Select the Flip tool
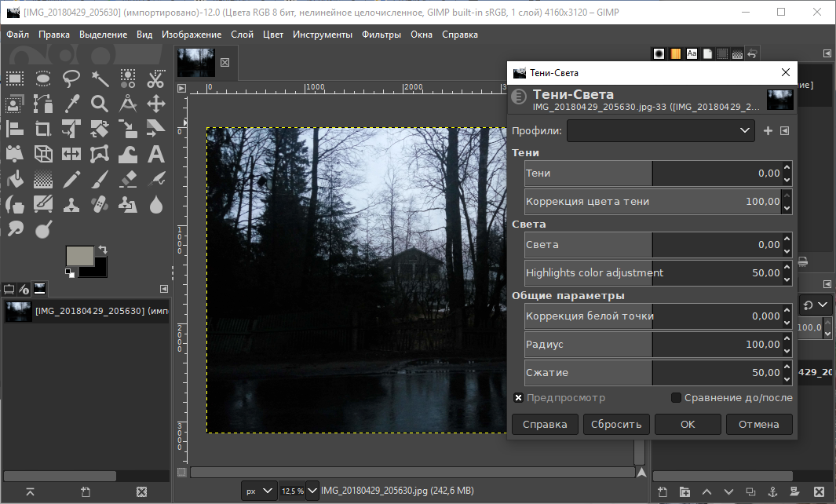 71,154
